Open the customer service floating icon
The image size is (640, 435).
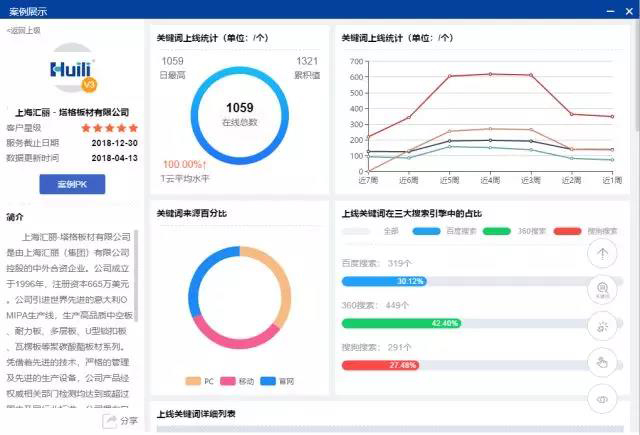603,290
